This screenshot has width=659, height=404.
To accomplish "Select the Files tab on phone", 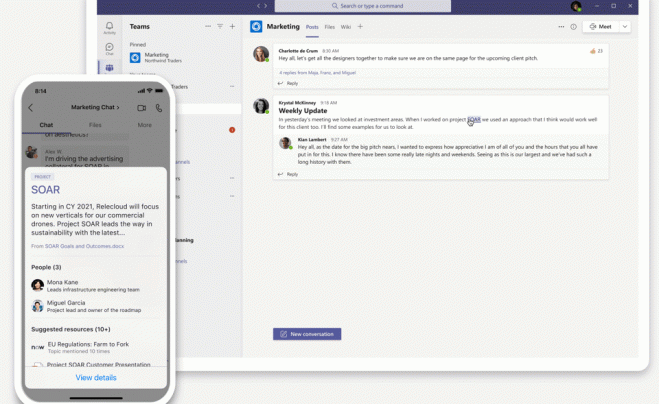I will coord(95,125).
